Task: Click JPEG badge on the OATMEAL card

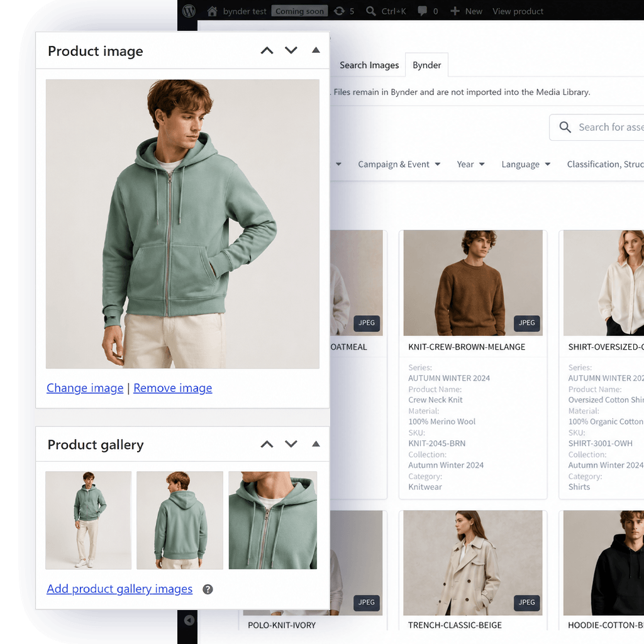Action: point(367,323)
